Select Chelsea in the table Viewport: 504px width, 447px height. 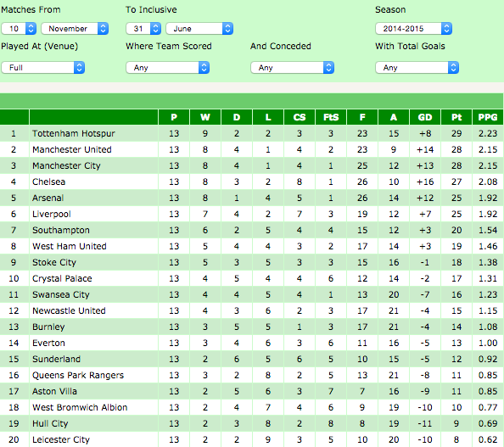coord(49,182)
